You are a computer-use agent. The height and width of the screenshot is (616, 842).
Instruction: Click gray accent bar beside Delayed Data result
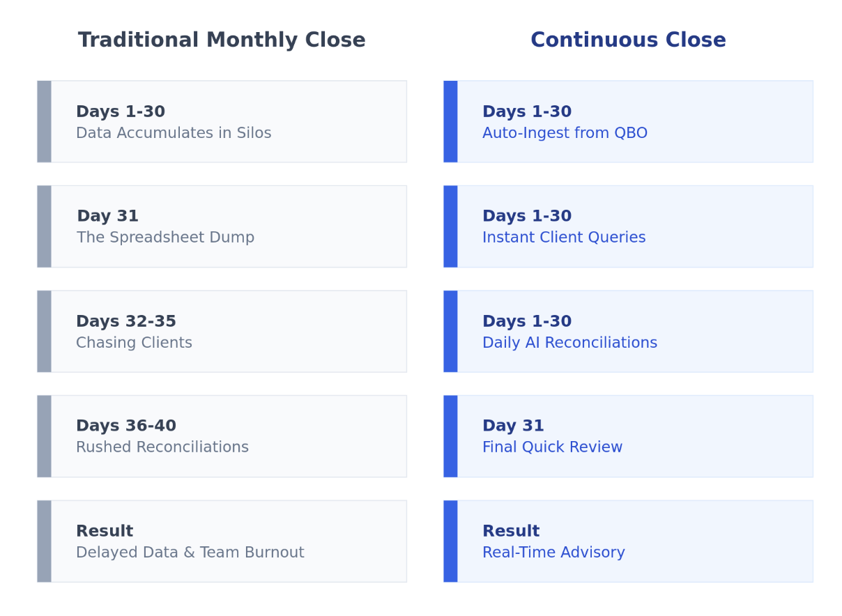[44, 541]
